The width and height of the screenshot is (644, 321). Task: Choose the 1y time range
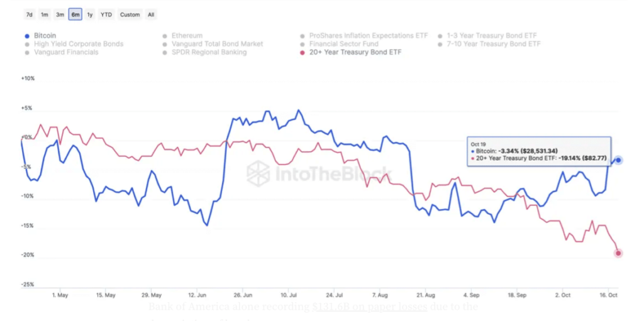click(90, 14)
